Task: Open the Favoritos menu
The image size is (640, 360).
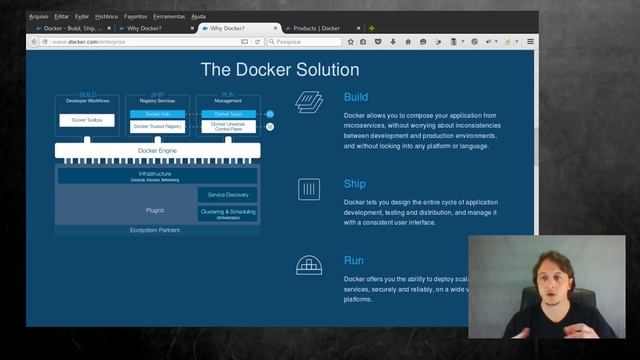Action: point(136,16)
